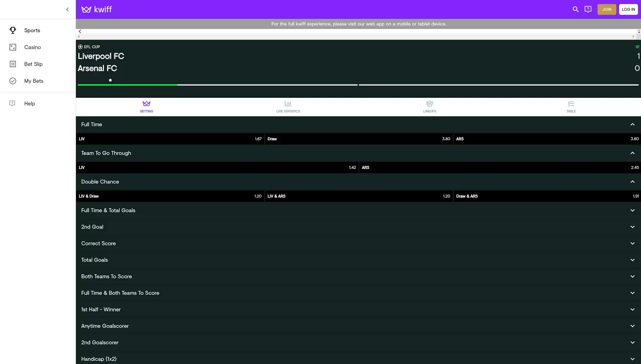This screenshot has height=364, width=641.
Task: Select Draw & ARS double chance
Action: tap(547, 196)
